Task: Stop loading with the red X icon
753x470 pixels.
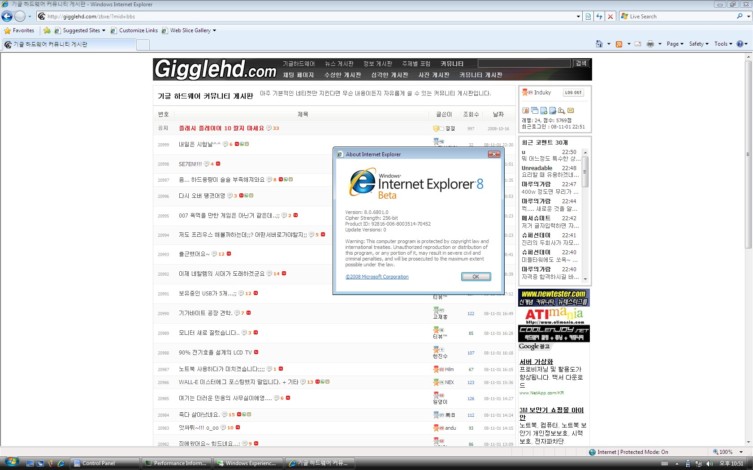Action: click(x=610, y=16)
